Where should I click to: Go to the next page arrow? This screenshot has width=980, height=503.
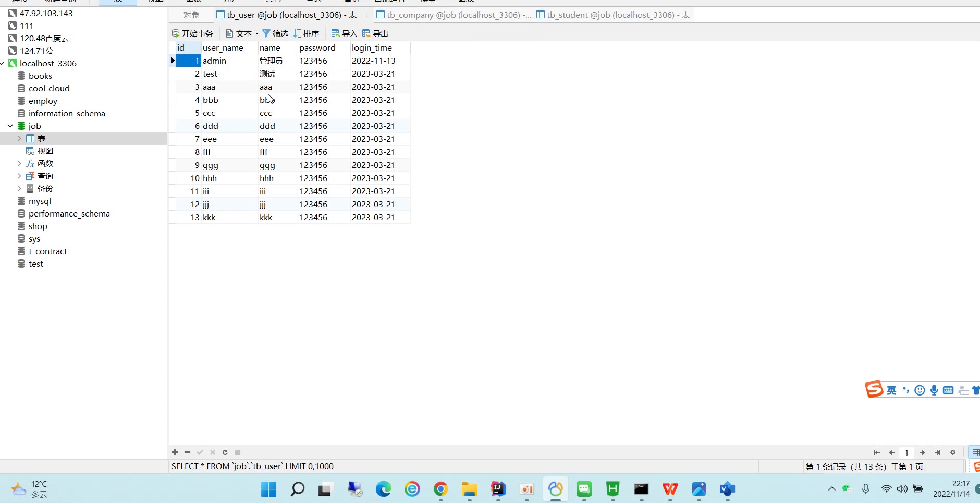(922, 452)
